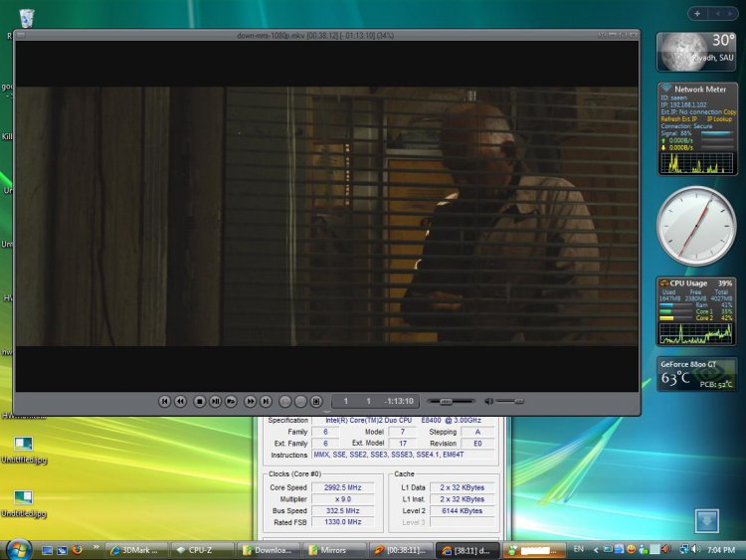Open the upper Untitled.jpg desktop file
Viewport: 746px width, 560px height.
tap(23, 450)
